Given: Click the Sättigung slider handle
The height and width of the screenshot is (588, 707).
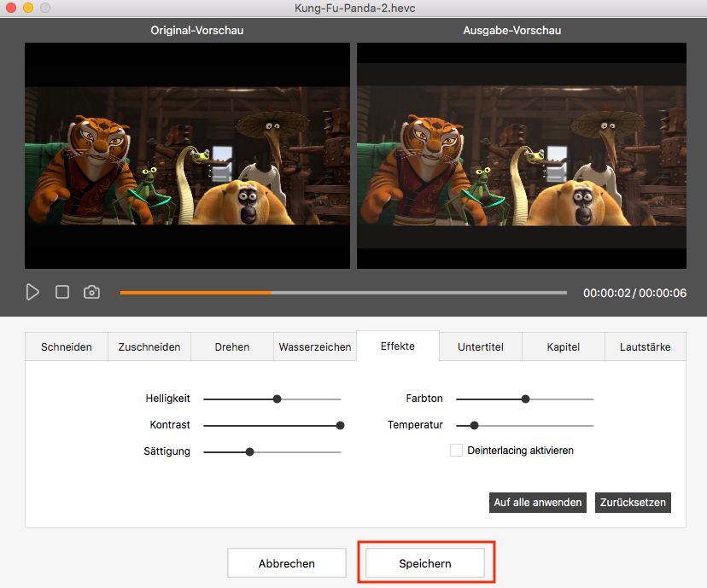Looking at the screenshot, I should click(250, 452).
